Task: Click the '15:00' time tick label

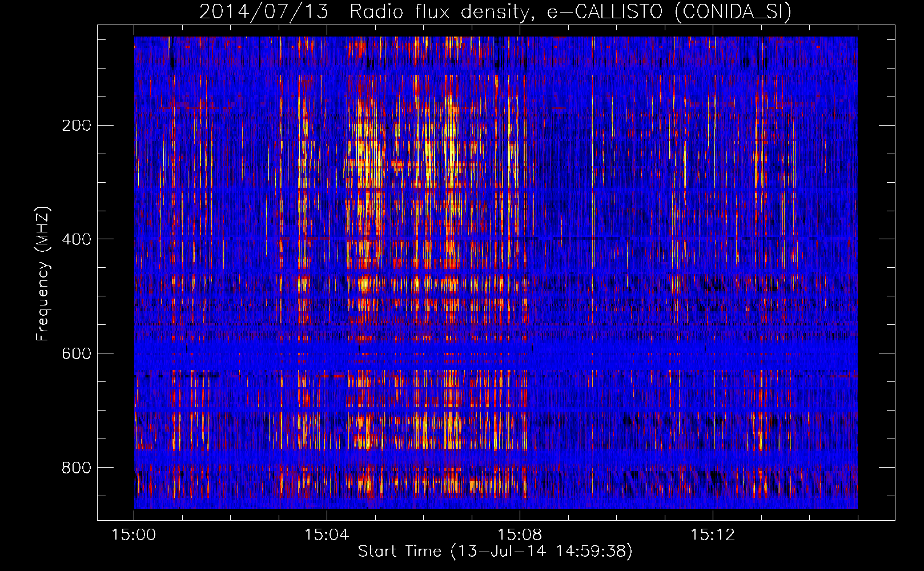Action: (x=134, y=535)
